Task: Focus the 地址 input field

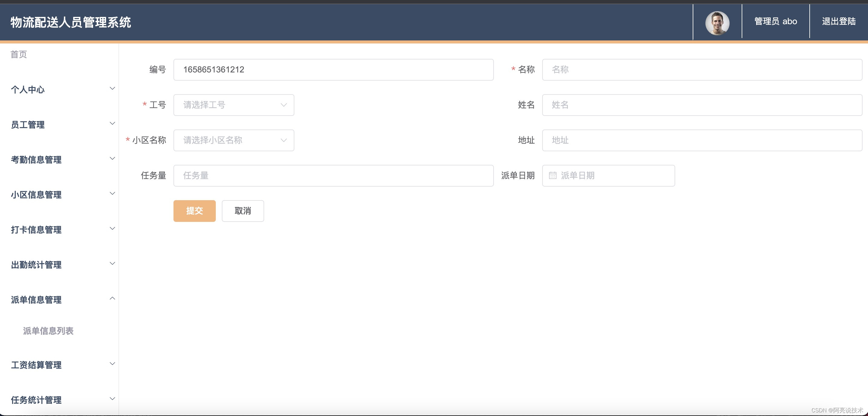Action: [702, 140]
